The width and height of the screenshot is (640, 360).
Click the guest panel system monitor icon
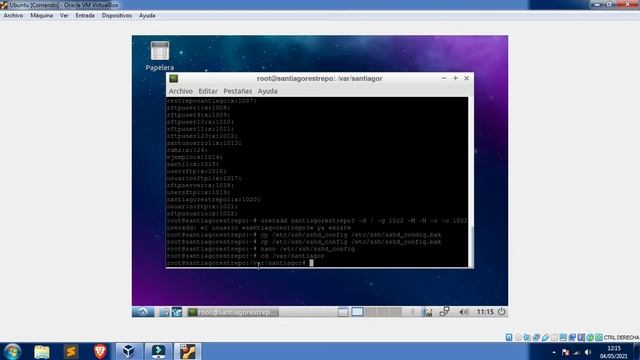tap(427, 312)
